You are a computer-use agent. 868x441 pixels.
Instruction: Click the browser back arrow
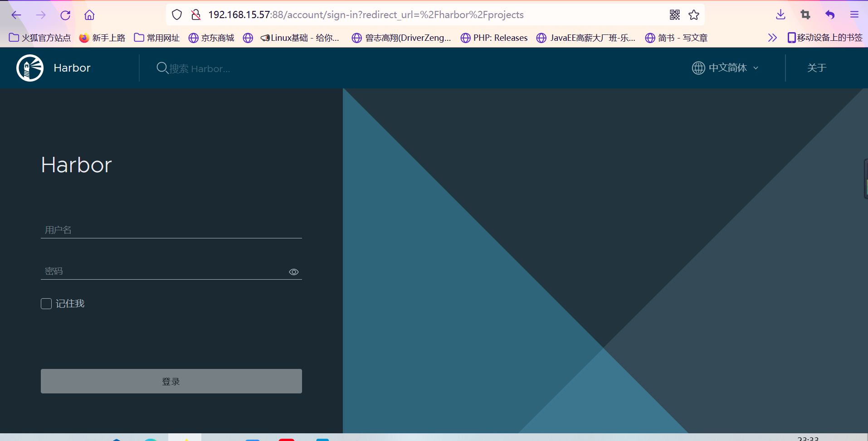16,15
